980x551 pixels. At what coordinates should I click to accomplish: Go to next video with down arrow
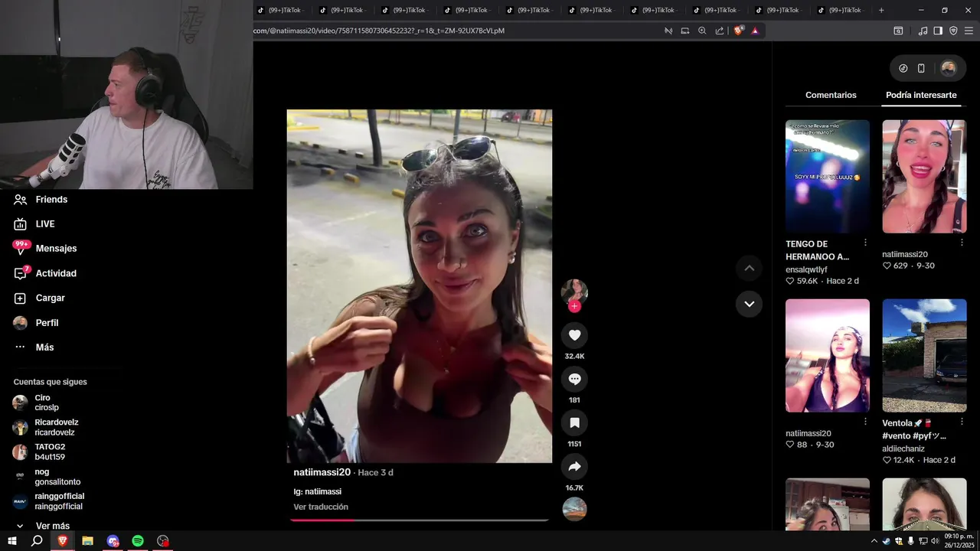pyautogui.click(x=749, y=304)
